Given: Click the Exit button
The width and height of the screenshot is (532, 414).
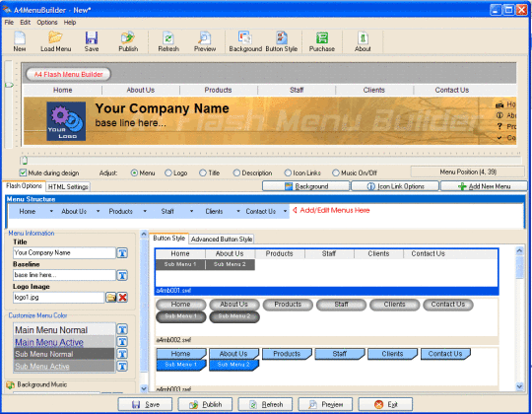Looking at the screenshot, I should (385, 404).
